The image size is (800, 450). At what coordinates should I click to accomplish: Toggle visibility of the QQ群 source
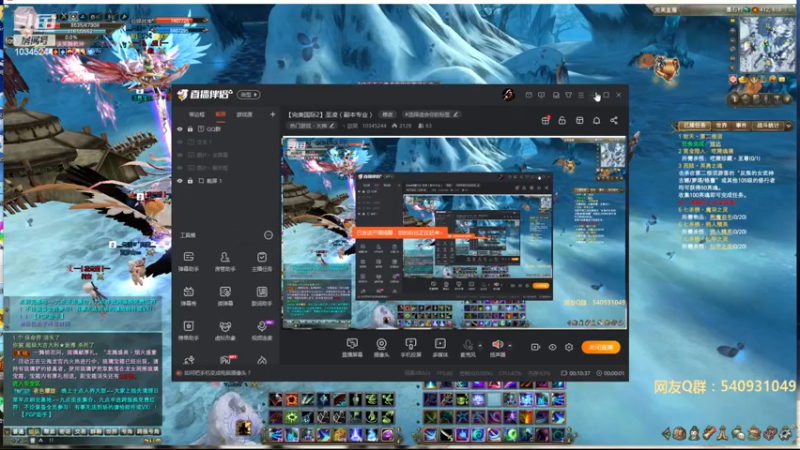180,129
